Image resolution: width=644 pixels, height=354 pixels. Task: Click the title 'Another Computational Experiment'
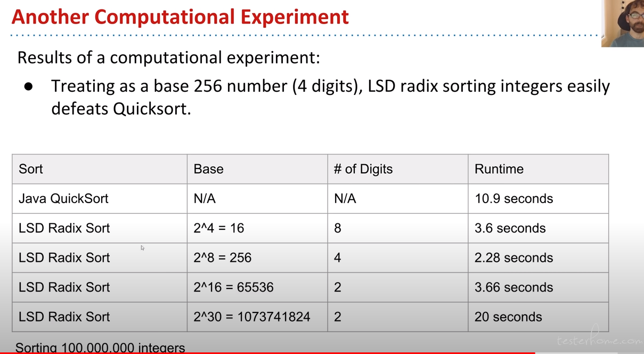(180, 17)
